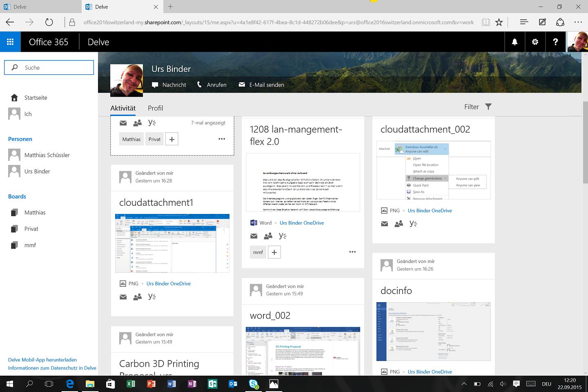Open Edge more actions menu

(x=578, y=22)
